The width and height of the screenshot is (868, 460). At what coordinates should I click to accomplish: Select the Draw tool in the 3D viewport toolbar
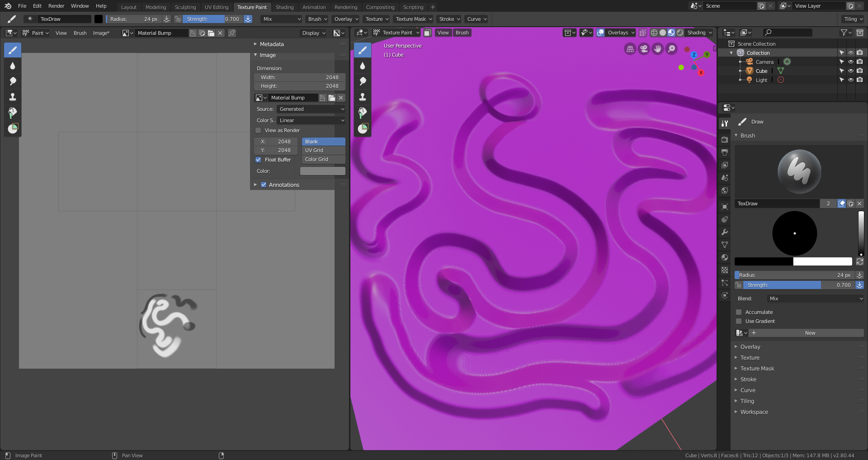[363, 50]
